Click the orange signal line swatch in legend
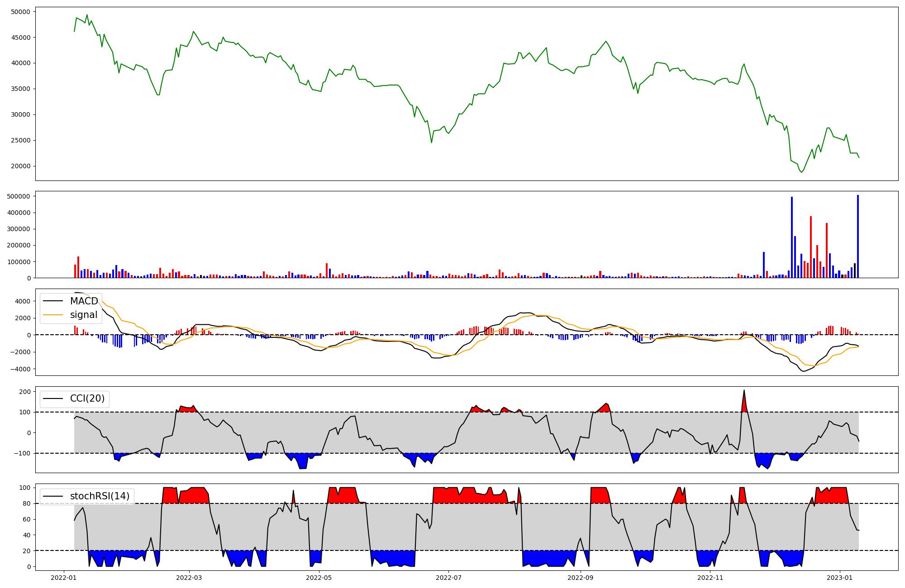This screenshot has width=905, height=588. [54, 315]
